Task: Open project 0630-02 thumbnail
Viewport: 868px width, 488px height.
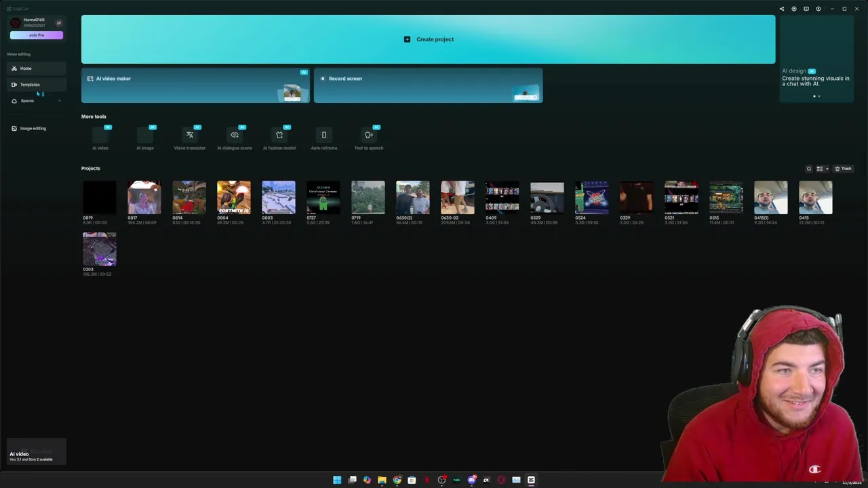Action: (x=458, y=197)
